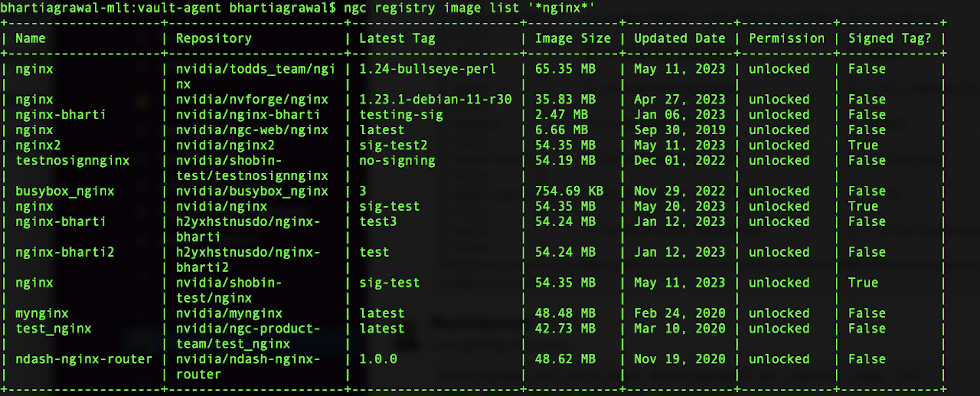Viewport: 980px width, 396px height.
Task: Select the tag 'no-signing'
Action: 397,161
